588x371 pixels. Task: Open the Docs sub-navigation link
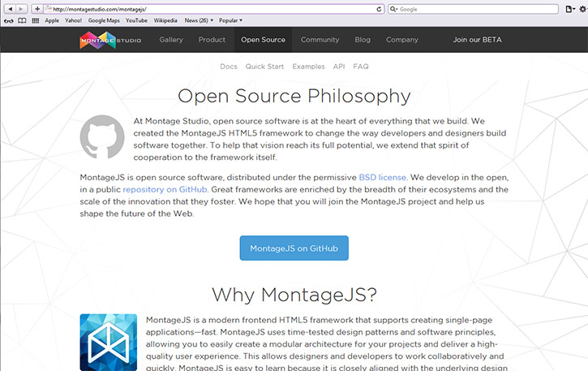coord(229,67)
